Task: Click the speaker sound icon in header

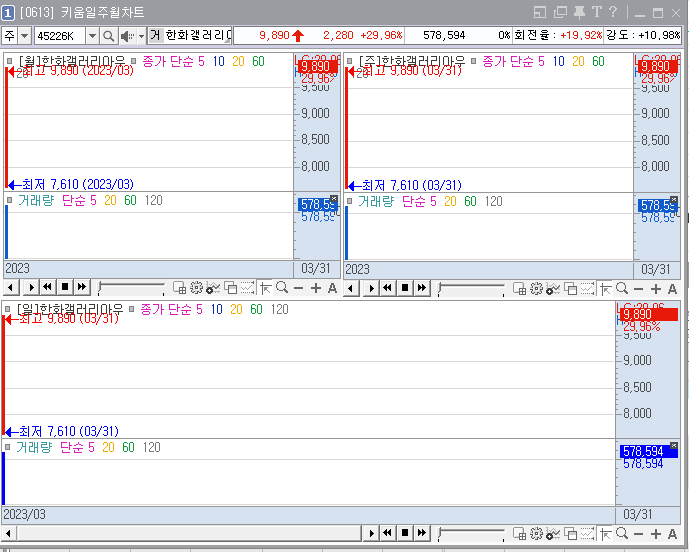Action: tap(127, 36)
